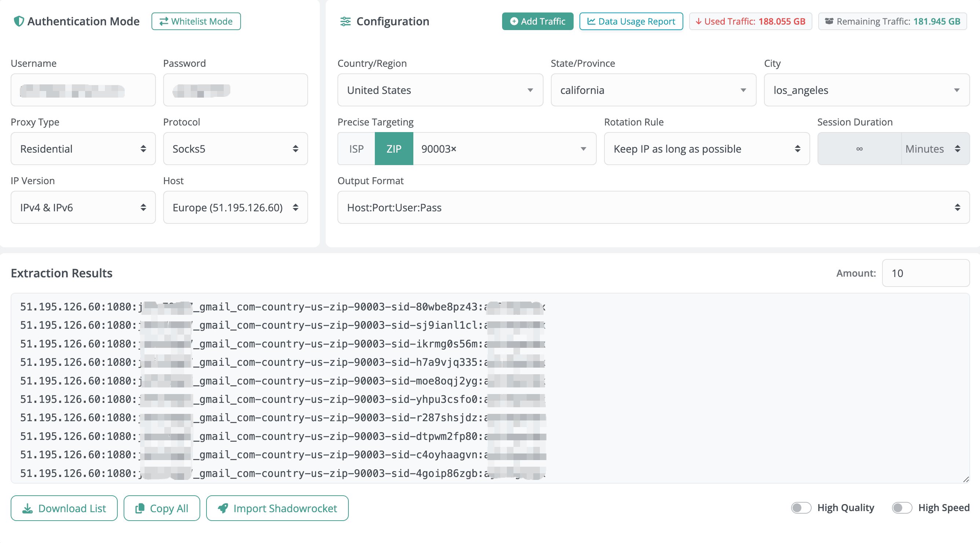The width and height of the screenshot is (980, 543).
Task: Click the result line with sid-moe8oqj2yg
Action: [x=283, y=380]
